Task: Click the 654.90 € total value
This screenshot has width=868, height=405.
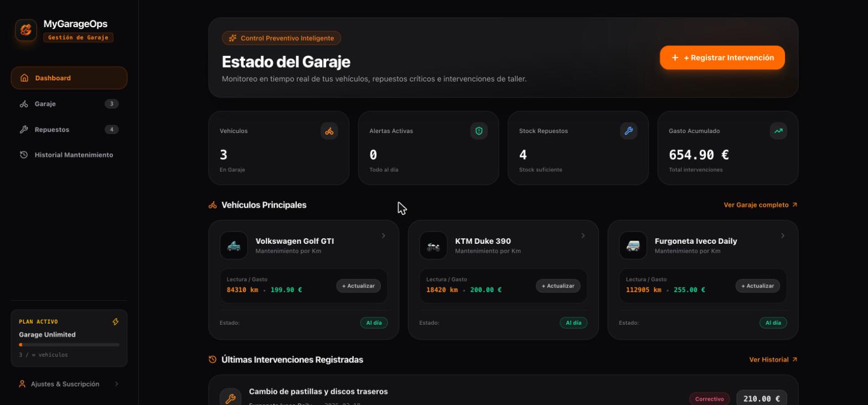Action: tap(699, 155)
